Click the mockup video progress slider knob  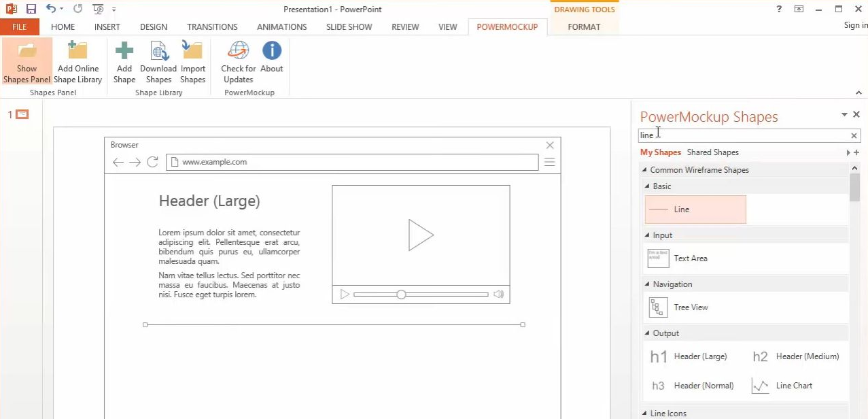[401, 295]
